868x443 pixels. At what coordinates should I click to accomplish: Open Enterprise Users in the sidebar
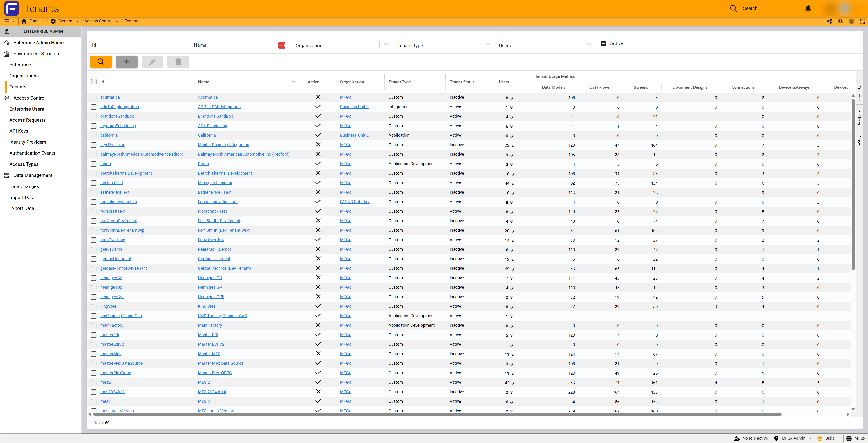(27, 109)
